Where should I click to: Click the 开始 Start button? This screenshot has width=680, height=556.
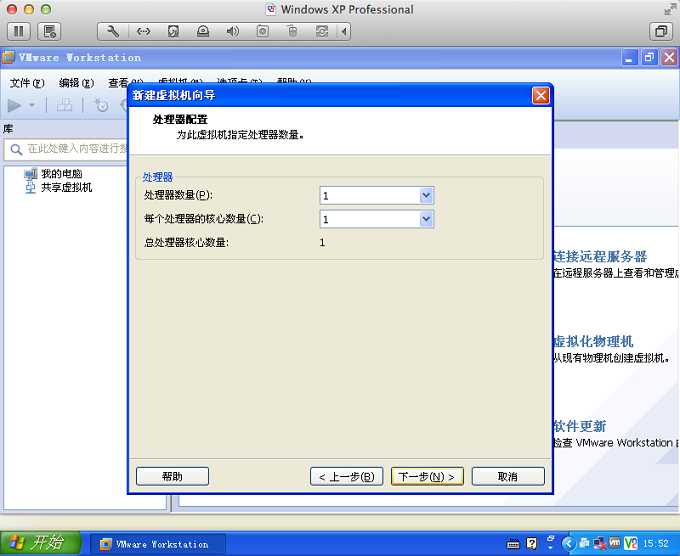click(40, 543)
